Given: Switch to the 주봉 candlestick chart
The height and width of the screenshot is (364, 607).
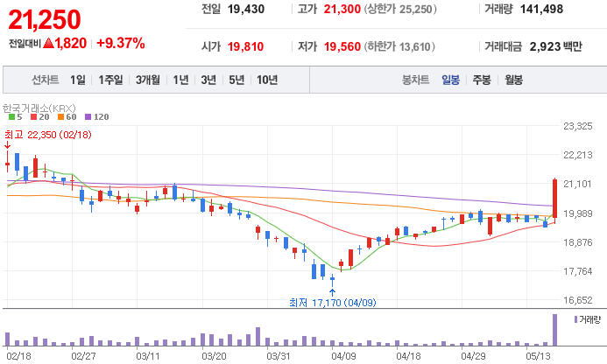Looking at the screenshot, I should coord(482,80).
